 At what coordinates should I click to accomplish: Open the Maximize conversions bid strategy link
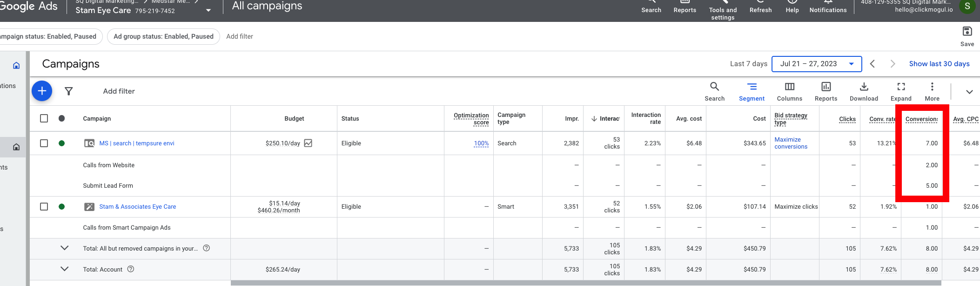(791, 143)
